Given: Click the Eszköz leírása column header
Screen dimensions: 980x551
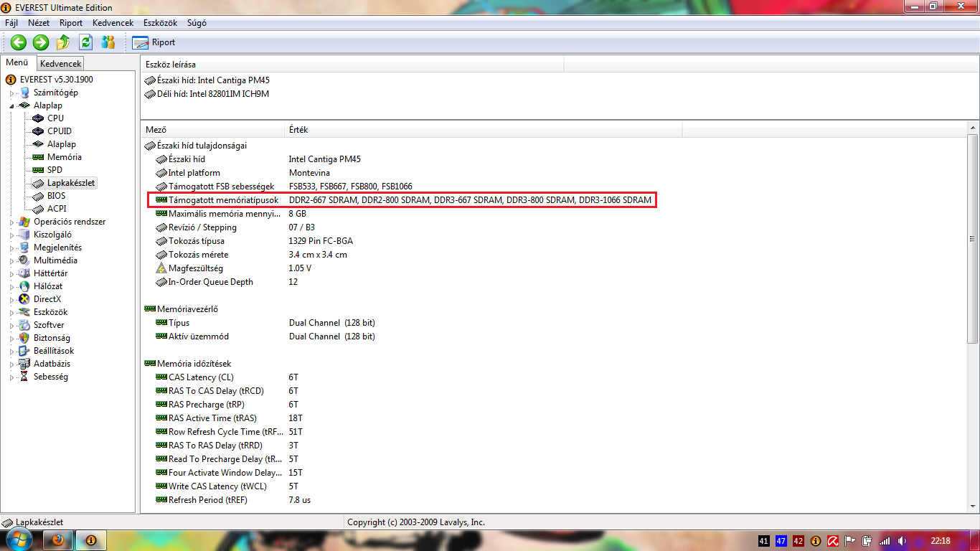Looking at the screenshot, I should 352,65.
